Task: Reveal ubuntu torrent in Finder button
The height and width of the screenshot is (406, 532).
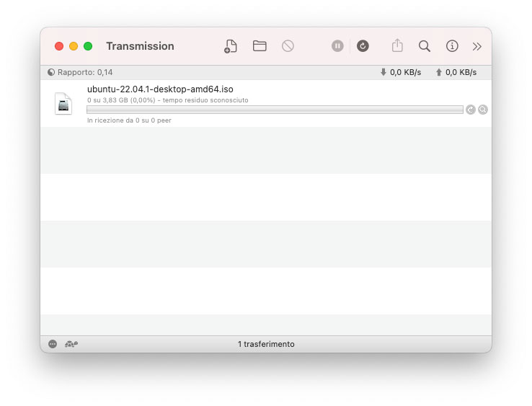Action: click(x=483, y=110)
